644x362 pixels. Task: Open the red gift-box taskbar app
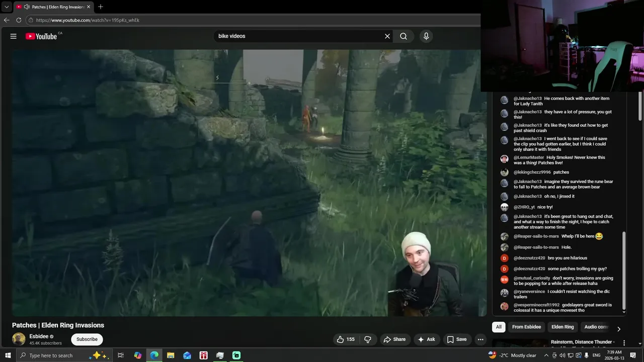204,355
